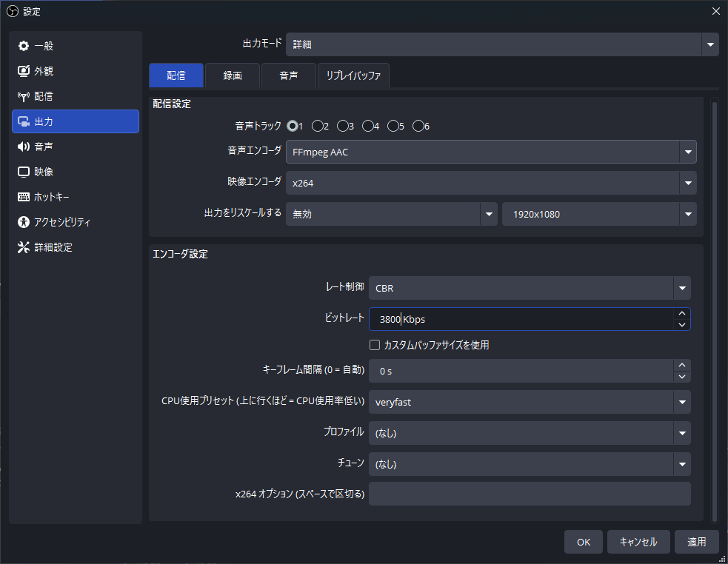Select audio track 4 radio button

click(x=368, y=126)
